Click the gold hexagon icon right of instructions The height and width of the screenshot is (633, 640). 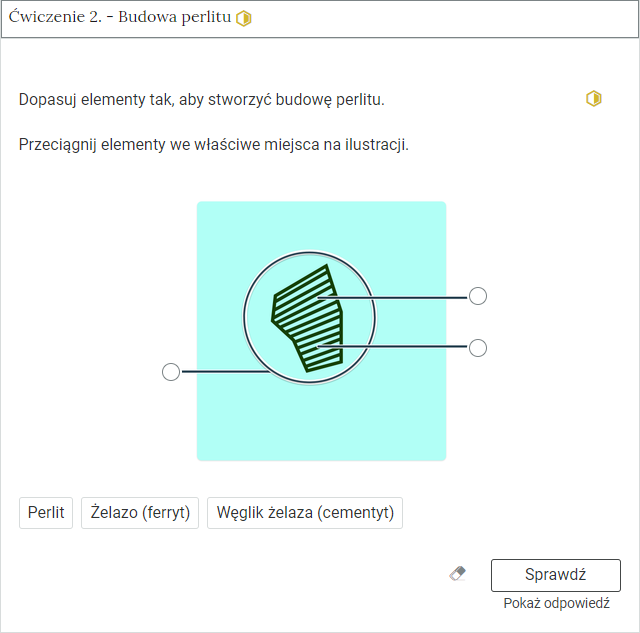[x=594, y=99]
